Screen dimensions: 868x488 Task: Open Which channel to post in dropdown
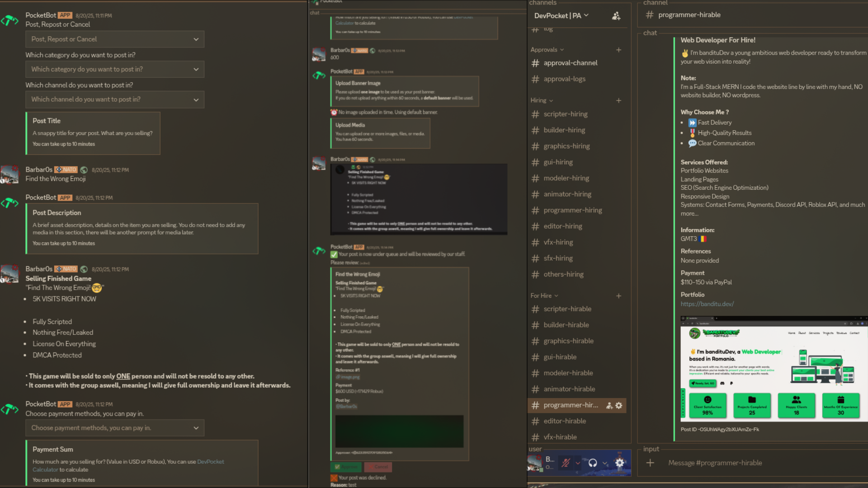pyautogui.click(x=115, y=99)
